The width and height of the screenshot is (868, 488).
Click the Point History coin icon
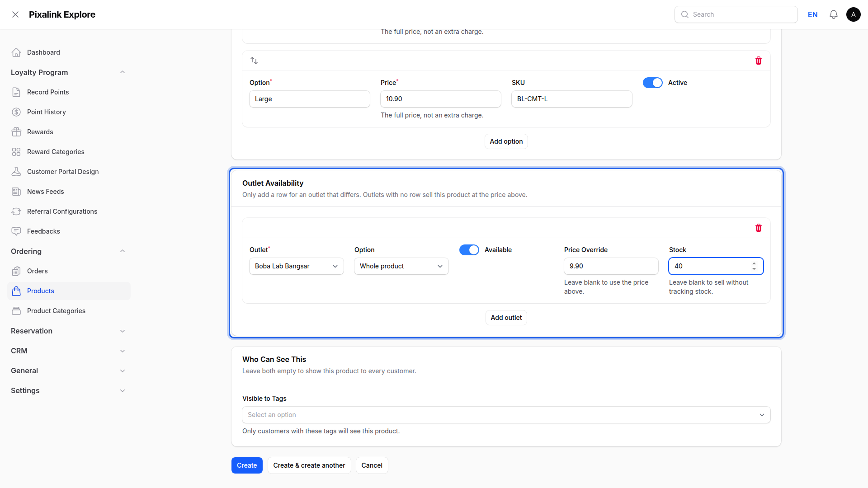tap(16, 112)
